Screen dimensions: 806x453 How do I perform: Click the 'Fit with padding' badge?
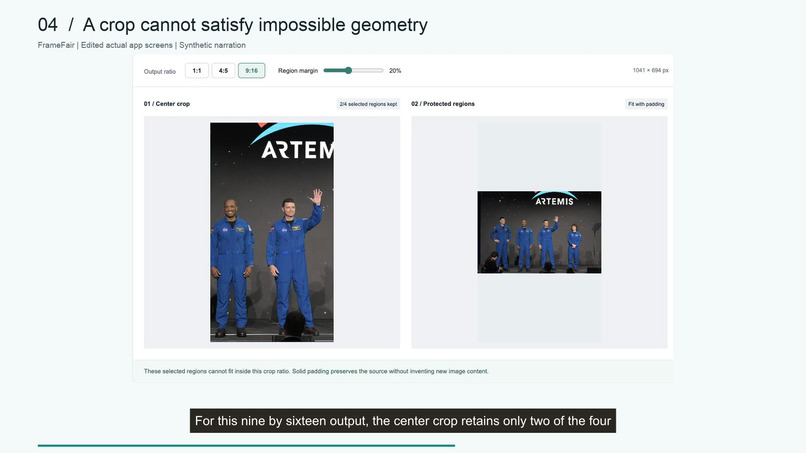coord(646,104)
